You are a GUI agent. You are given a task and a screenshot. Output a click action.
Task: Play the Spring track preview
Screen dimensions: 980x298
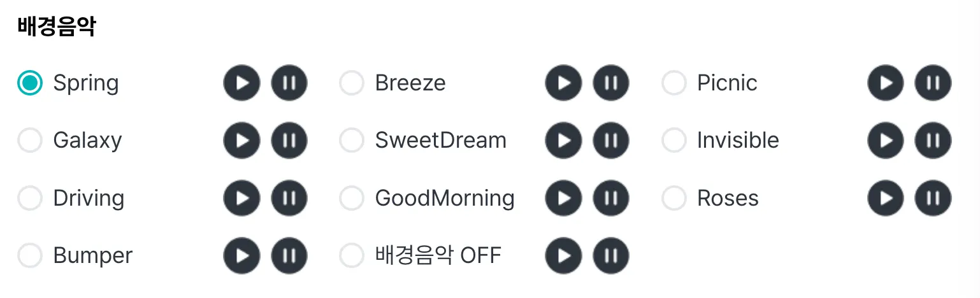pyautogui.click(x=241, y=83)
